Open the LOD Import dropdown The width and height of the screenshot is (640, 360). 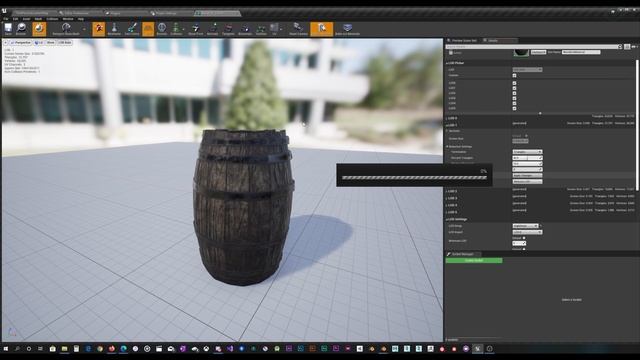pyautogui.click(x=527, y=232)
